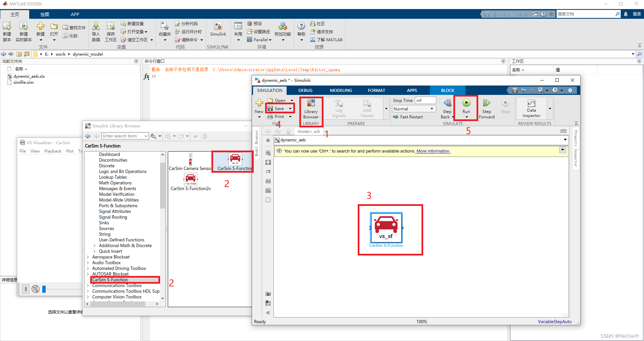Switch to 绘图 tab in MATLAB
Viewport: 644px width, 341px height.
point(45,14)
